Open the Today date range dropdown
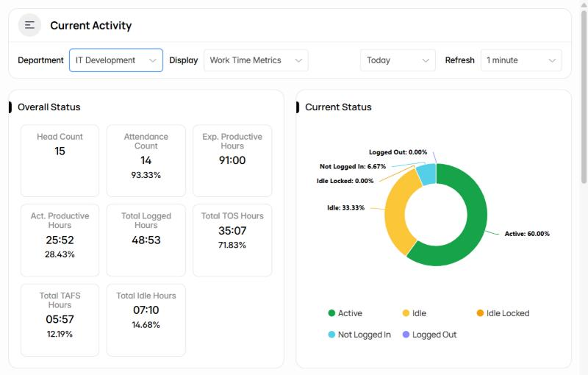The width and height of the screenshot is (588, 375). 398,60
